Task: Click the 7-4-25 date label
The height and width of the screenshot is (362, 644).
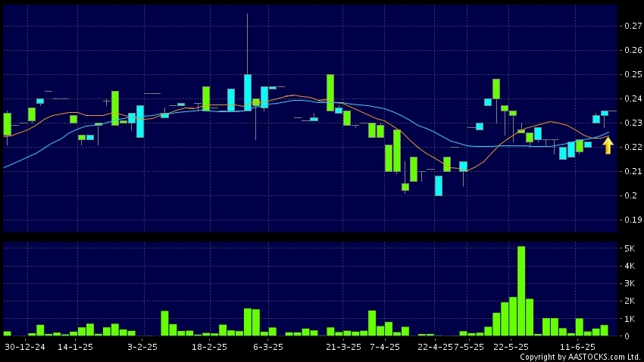Action: [x=385, y=347]
